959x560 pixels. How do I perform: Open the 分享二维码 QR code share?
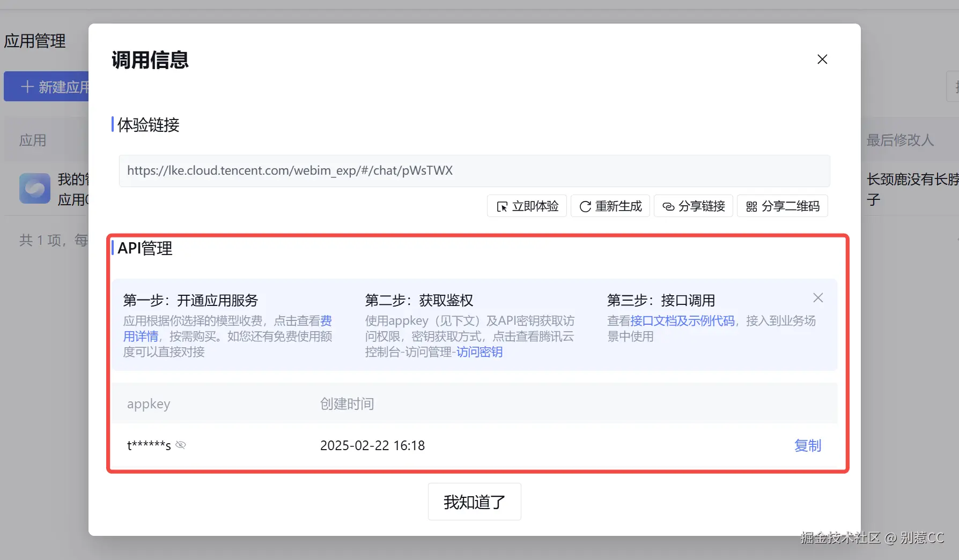coord(783,206)
